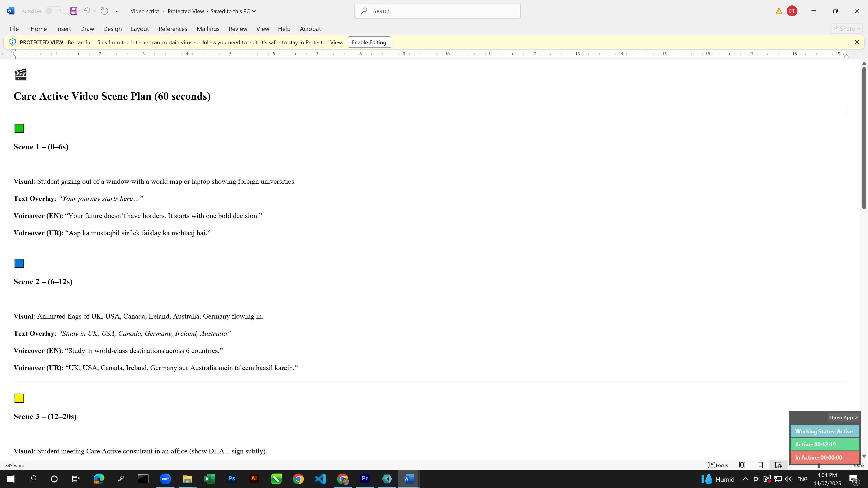Click the Share button
The image size is (868, 488).
[x=847, y=29]
